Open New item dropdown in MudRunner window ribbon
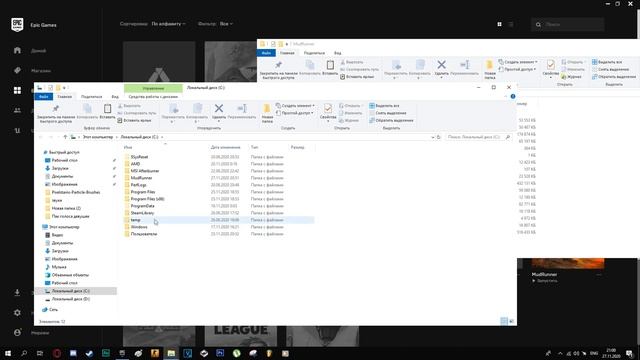This screenshot has width=640, height=360. [x=518, y=62]
